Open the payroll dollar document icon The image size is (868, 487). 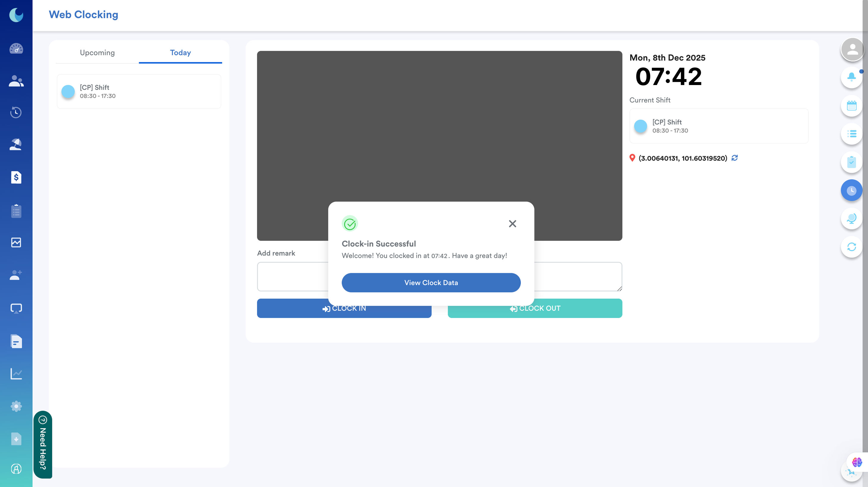pyautogui.click(x=16, y=177)
